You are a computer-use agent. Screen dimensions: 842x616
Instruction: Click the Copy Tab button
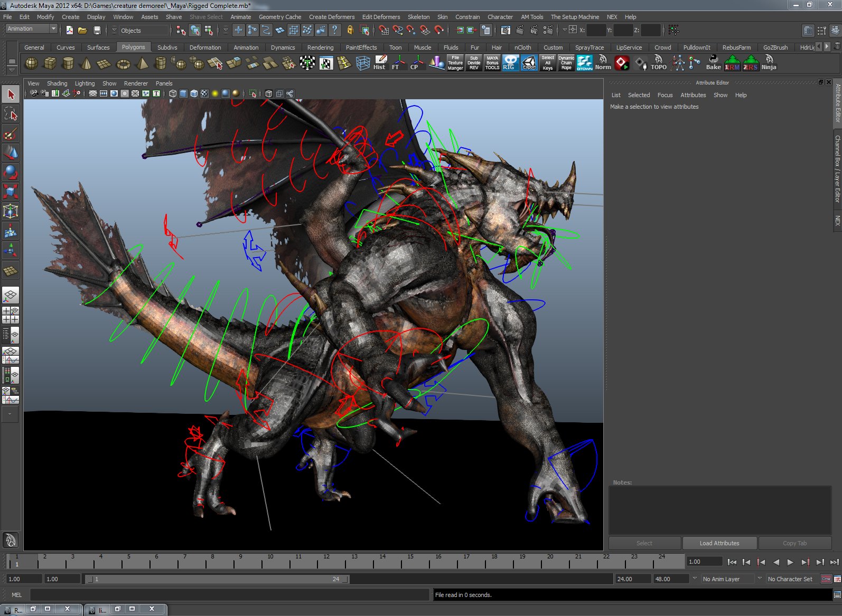[x=794, y=543]
